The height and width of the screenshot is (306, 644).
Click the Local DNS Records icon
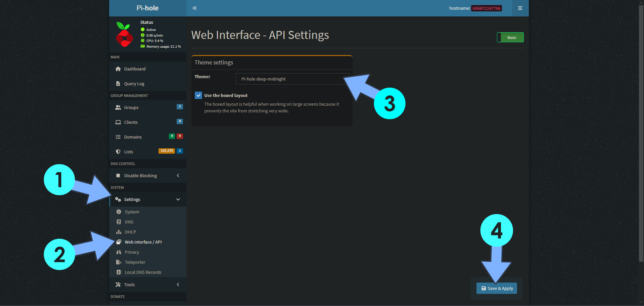pos(119,272)
